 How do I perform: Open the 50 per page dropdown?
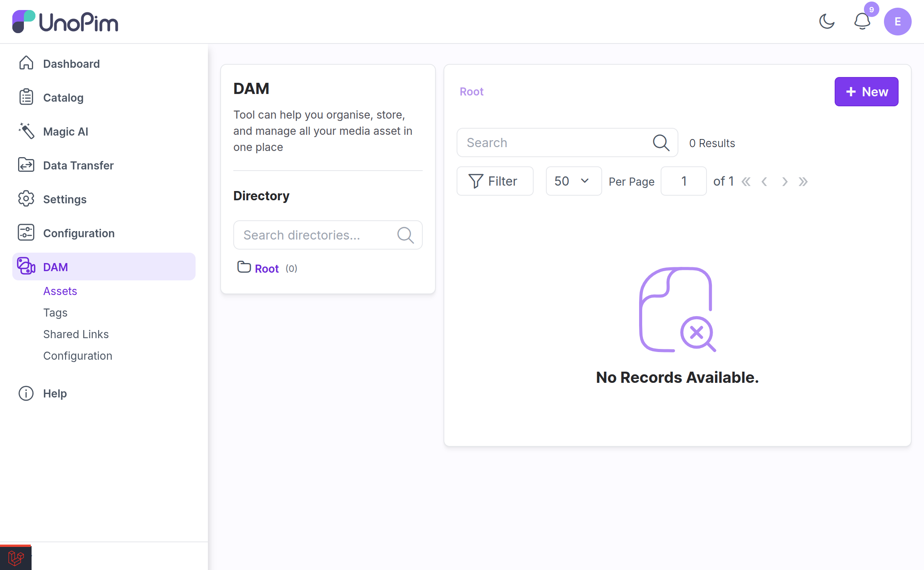[x=574, y=181]
